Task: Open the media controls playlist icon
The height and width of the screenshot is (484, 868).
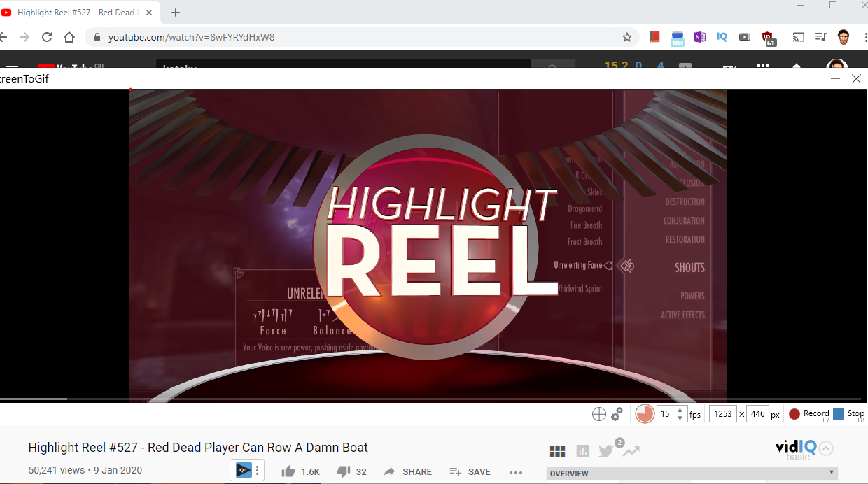Action: [821, 37]
